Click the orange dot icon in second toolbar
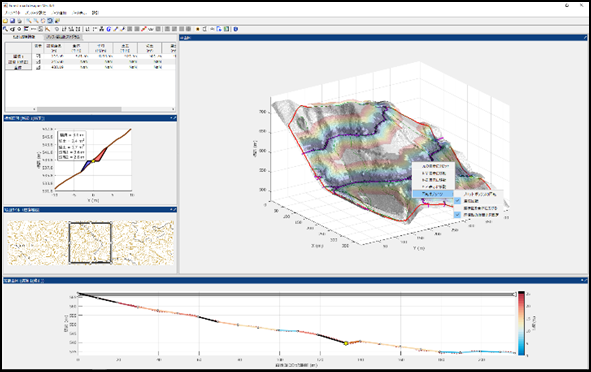Viewport: 591px width, 372px height. coord(198,29)
